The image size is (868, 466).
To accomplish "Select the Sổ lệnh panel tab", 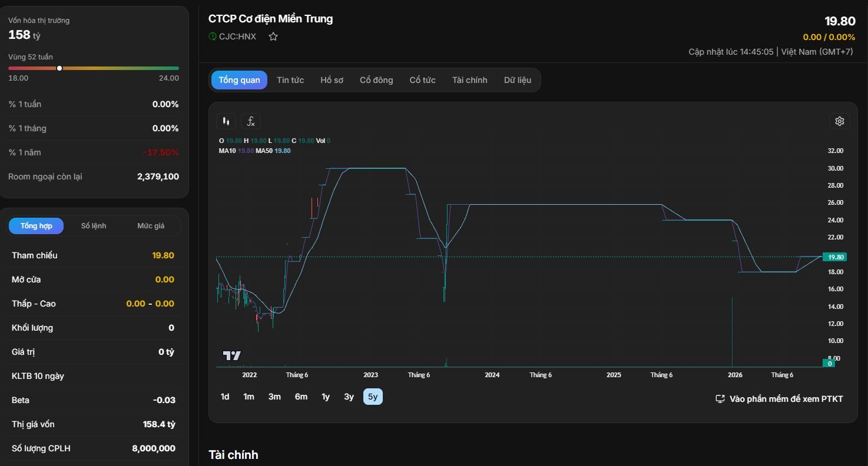I will pyautogui.click(x=94, y=226).
